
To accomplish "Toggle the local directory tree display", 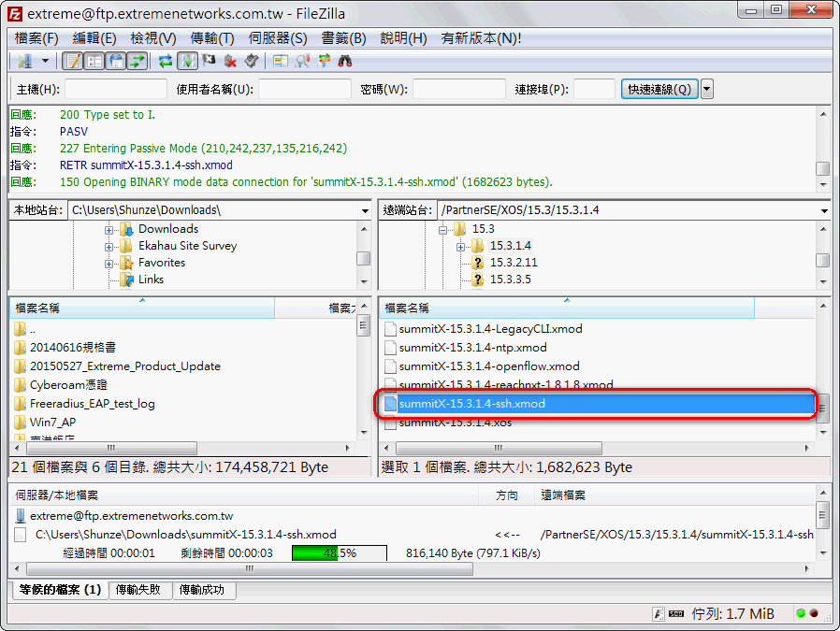I will point(94,61).
